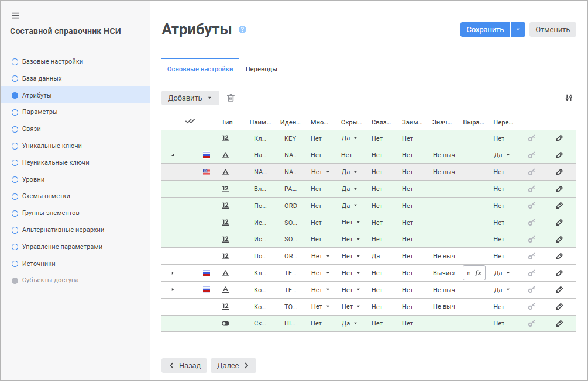Screen dimensions: 588x381
Task: Switch to Основные настройки tab
Action: pos(200,69)
